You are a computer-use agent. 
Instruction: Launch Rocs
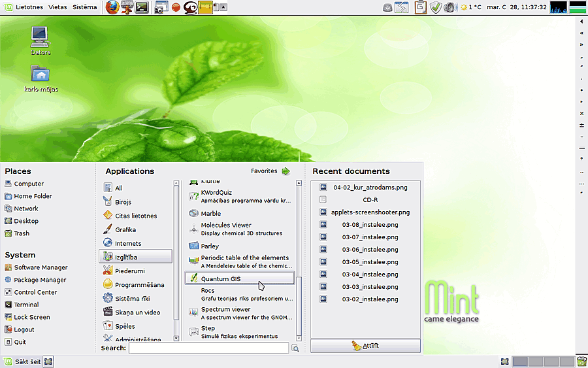pyautogui.click(x=240, y=295)
